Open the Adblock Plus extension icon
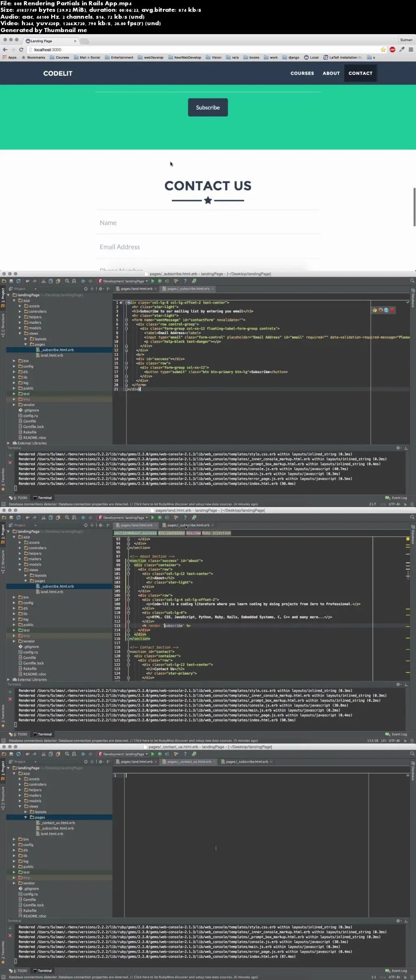The image size is (416, 980). tap(392, 50)
